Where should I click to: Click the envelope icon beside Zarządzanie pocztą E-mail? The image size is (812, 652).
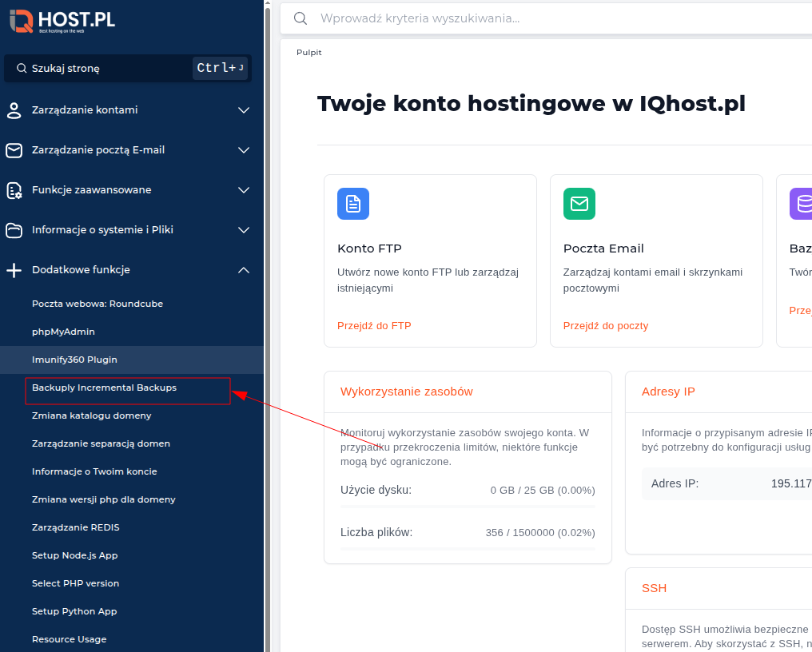[x=14, y=149]
